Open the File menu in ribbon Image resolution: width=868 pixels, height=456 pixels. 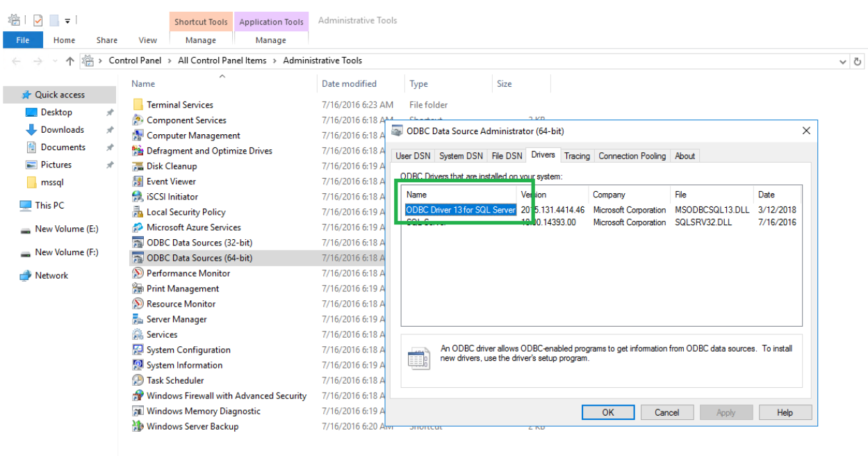tap(23, 40)
